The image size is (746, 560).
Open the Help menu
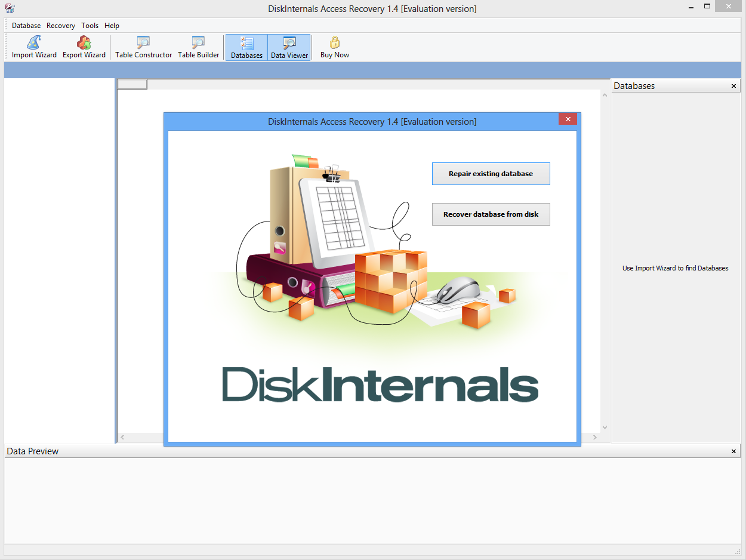click(x=112, y=26)
